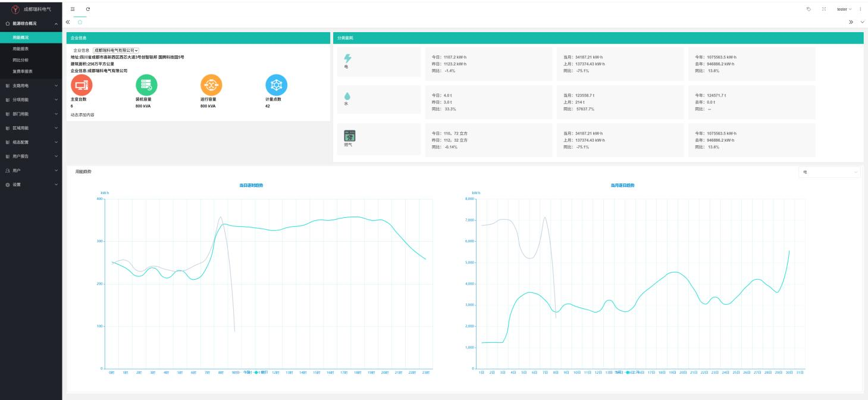Open the 企业信息 company select dropdown

tap(116, 51)
